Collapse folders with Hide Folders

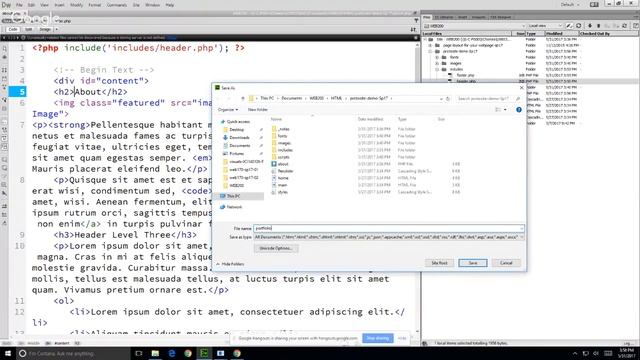coord(231,264)
